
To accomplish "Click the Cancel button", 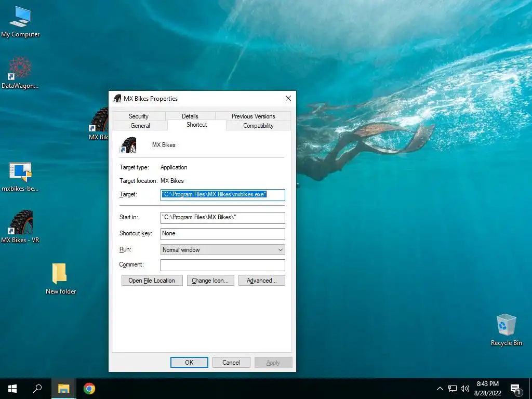I will (231, 362).
